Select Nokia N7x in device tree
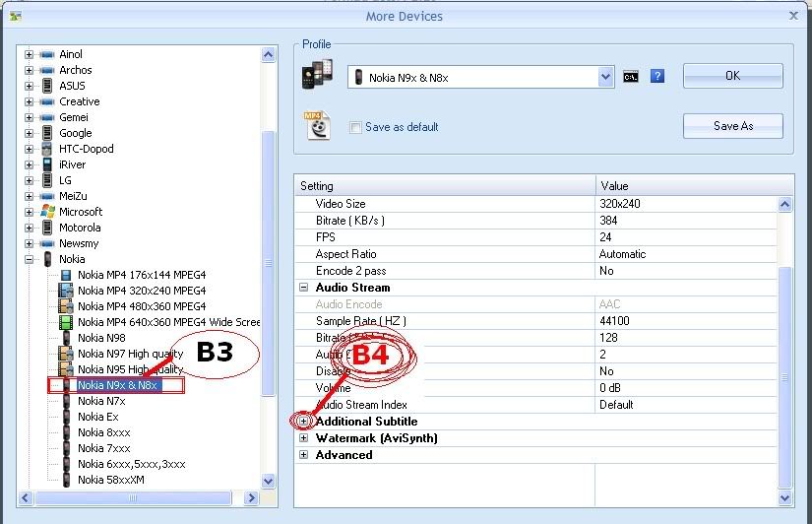 [x=101, y=401]
